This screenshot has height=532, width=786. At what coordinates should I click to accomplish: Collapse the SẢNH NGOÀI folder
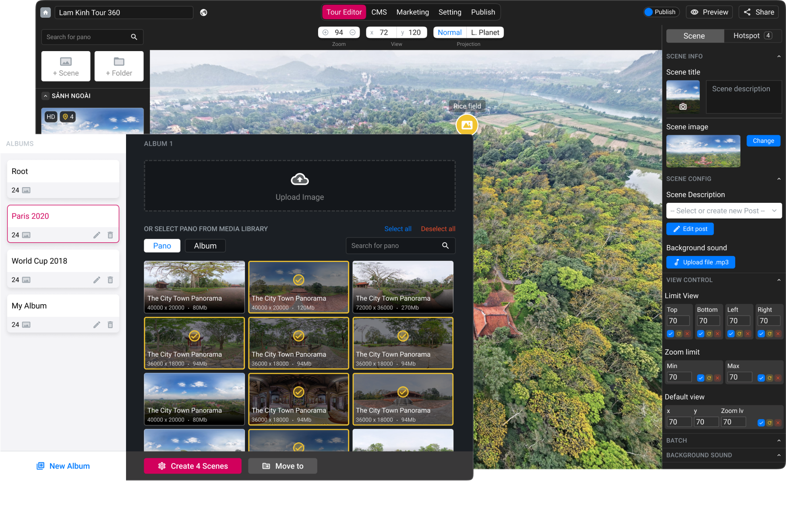[x=46, y=96]
